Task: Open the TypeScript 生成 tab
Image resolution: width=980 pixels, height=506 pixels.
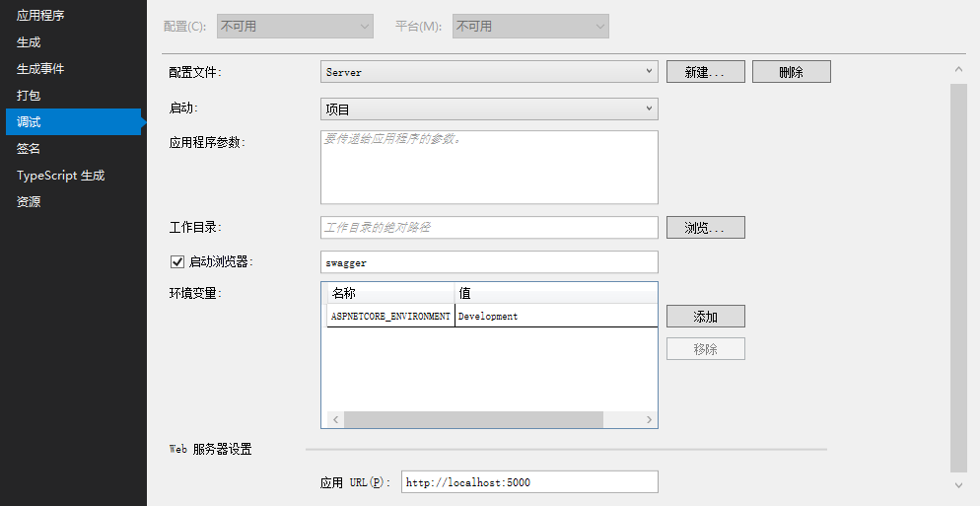Action: pyautogui.click(x=60, y=176)
